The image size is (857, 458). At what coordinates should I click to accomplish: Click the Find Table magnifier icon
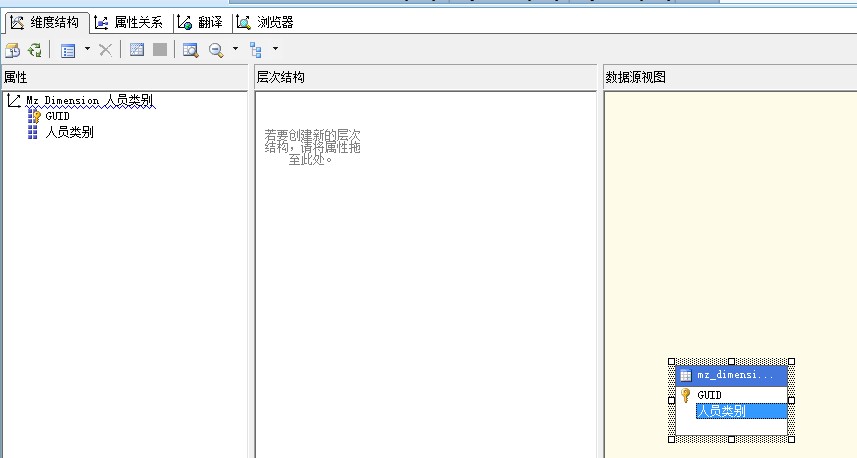(x=190, y=50)
